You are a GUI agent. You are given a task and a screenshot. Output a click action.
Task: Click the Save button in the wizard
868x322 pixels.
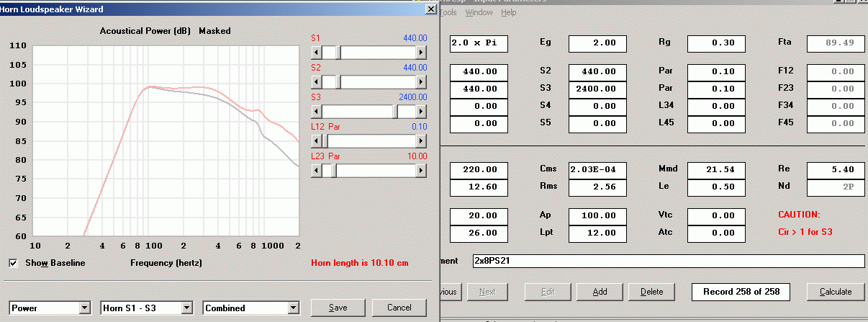pyautogui.click(x=338, y=308)
